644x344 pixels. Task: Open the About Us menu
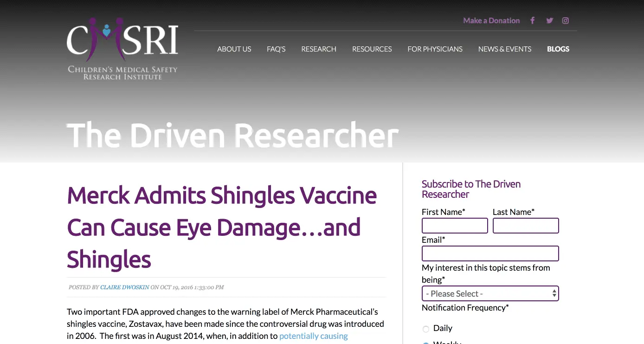click(234, 49)
